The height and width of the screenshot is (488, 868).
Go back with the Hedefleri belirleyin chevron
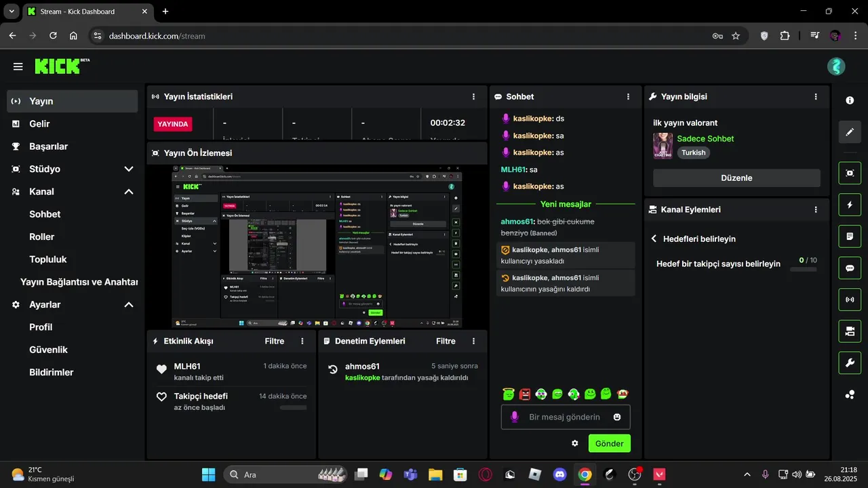(654, 239)
